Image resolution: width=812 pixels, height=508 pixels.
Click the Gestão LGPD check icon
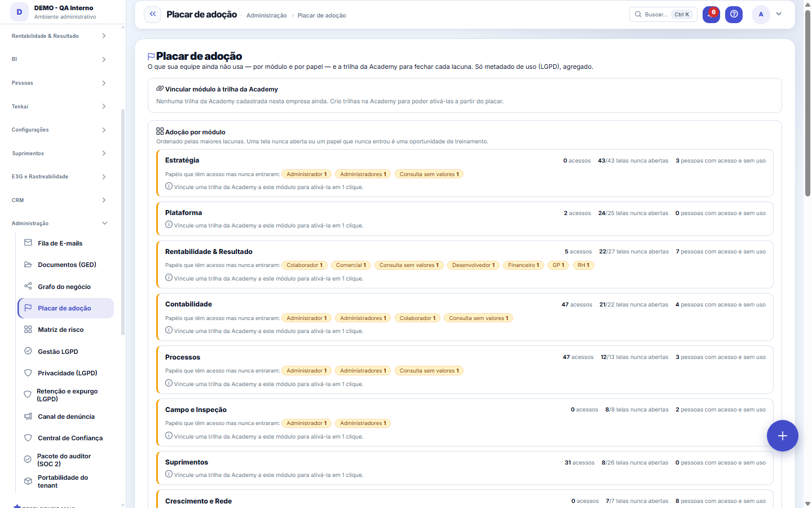[x=28, y=351]
